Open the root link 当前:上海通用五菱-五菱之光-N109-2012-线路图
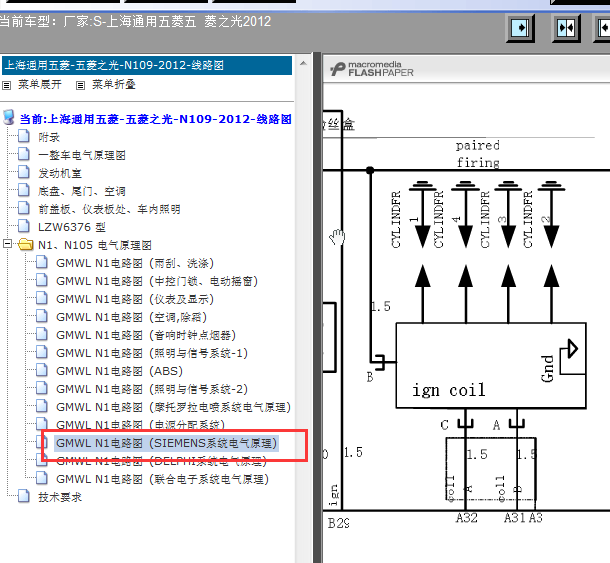This screenshot has height=563, width=610. click(156, 119)
